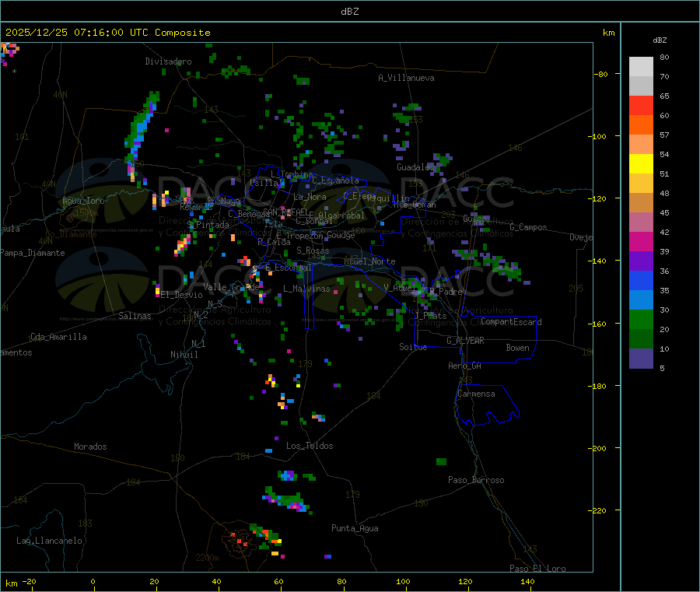Click the Los_Toldos map label
This screenshot has width=700, height=592.
[x=310, y=446]
